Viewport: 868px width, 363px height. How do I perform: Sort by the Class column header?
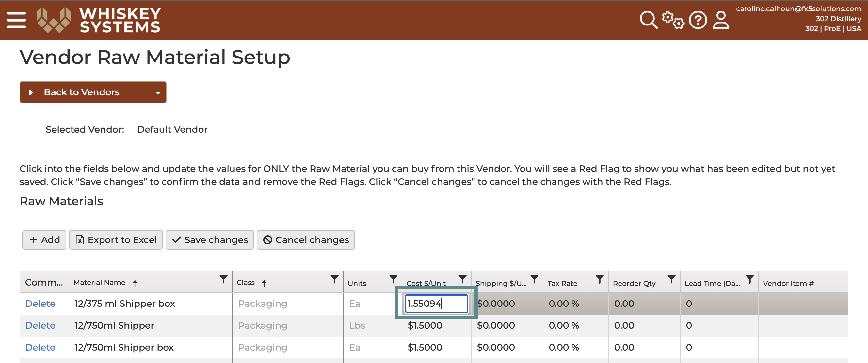click(246, 283)
